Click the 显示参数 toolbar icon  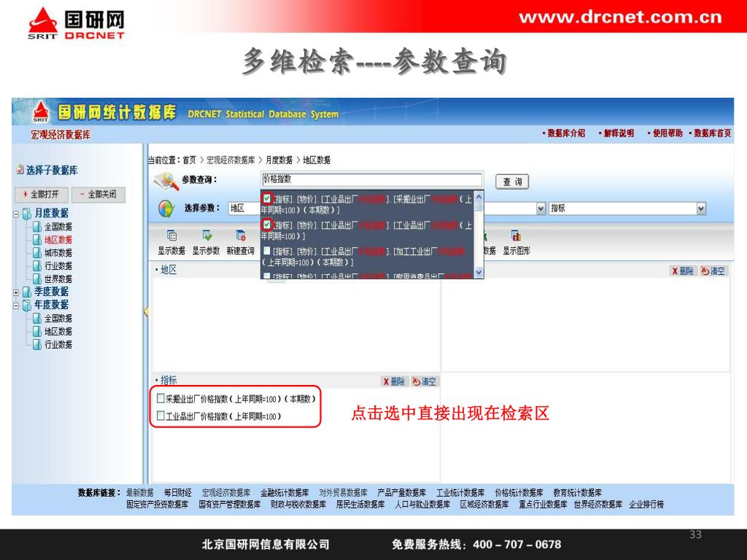point(206,236)
